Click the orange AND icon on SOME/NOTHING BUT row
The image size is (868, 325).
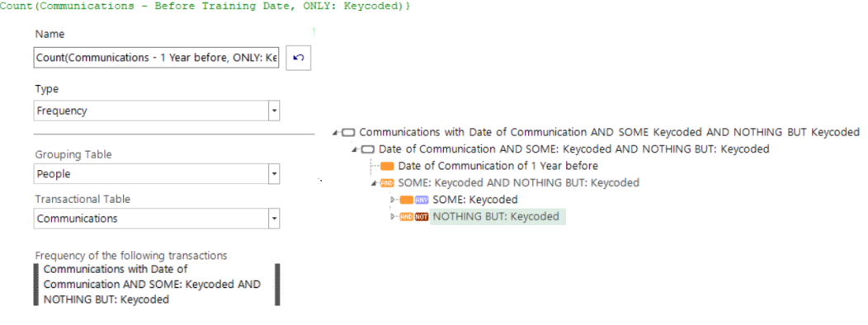coord(388,183)
